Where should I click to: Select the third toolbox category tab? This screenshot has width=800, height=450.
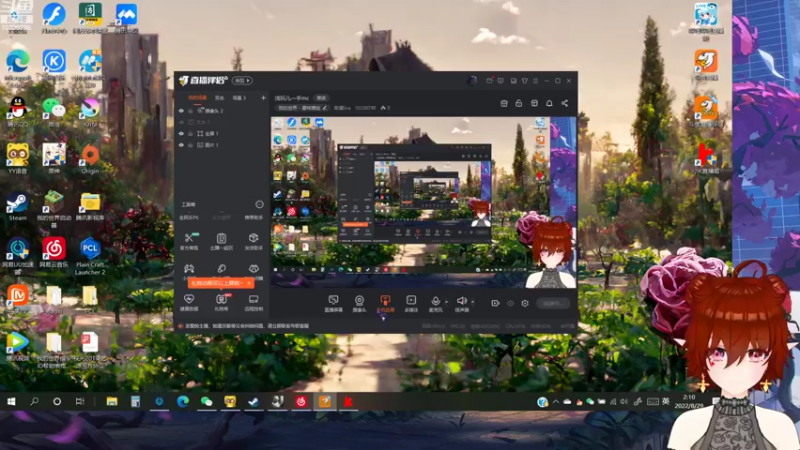tap(254, 218)
